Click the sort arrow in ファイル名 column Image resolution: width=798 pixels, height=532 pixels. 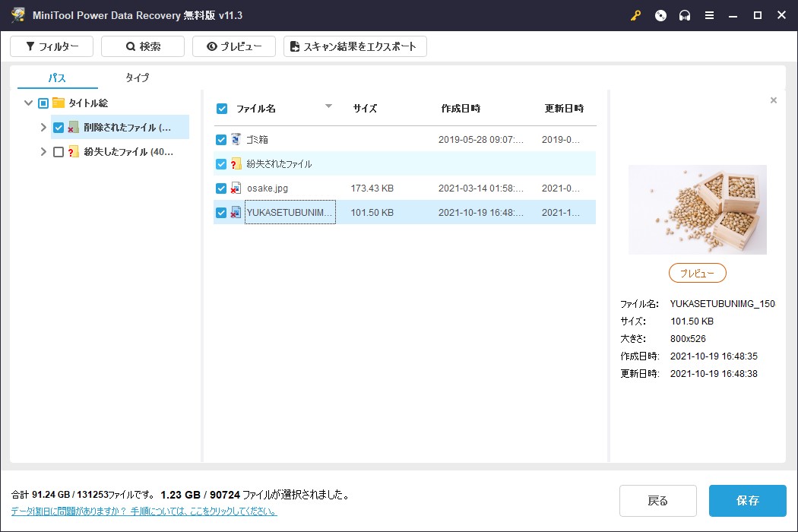[x=328, y=107]
